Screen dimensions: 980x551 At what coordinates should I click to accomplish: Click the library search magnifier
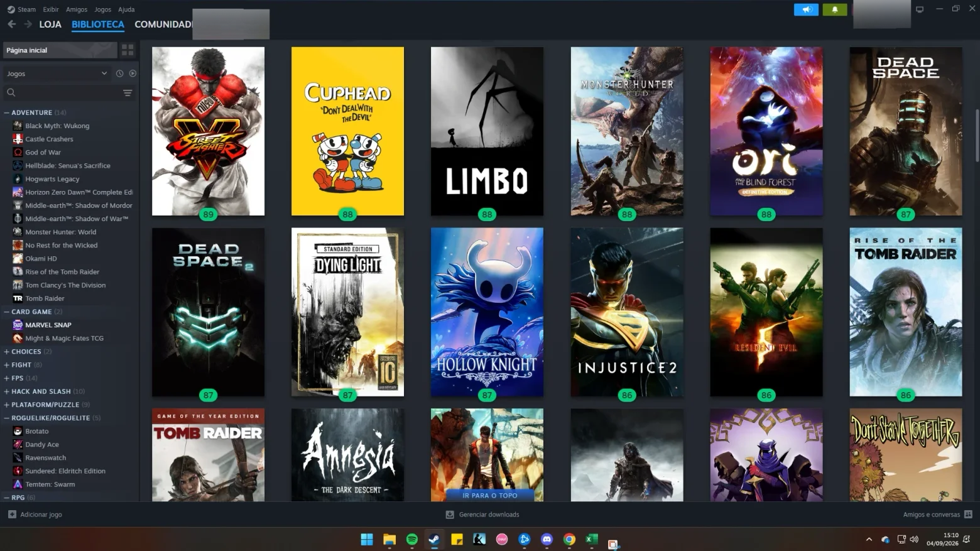[x=11, y=93]
